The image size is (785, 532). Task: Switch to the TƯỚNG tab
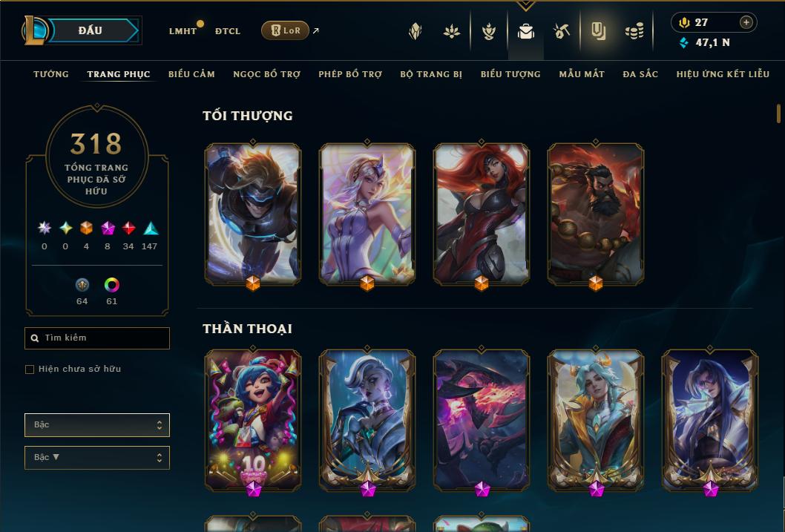click(51, 74)
